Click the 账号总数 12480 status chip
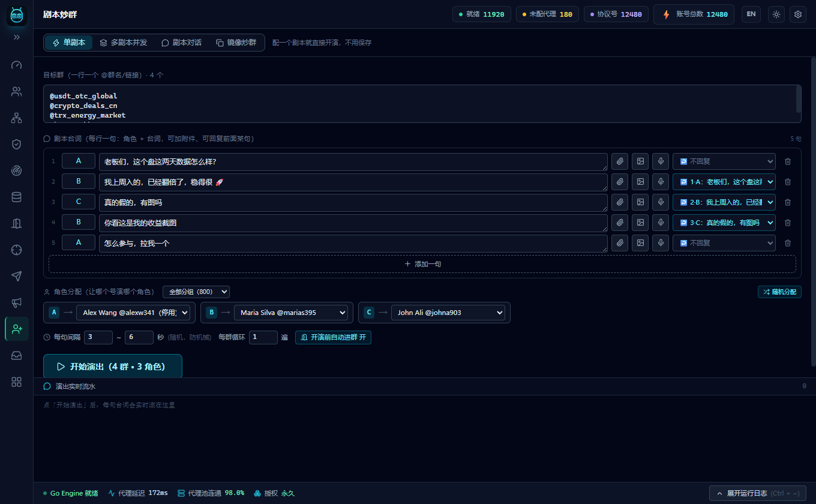 point(694,14)
